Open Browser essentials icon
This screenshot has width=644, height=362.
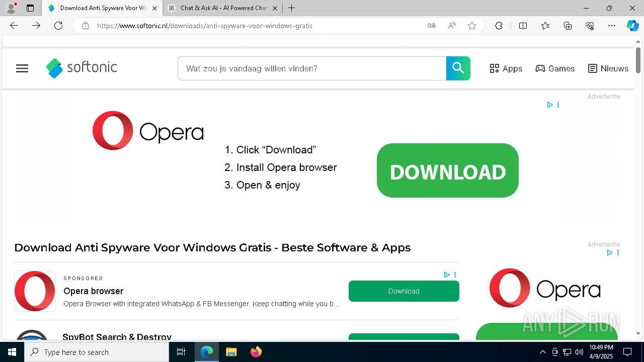coord(590,26)
